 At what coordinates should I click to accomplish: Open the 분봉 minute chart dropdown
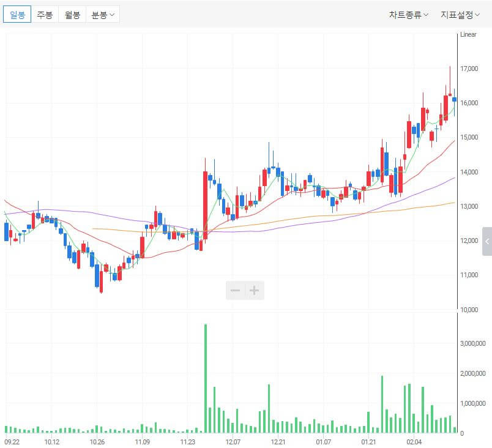103,15
